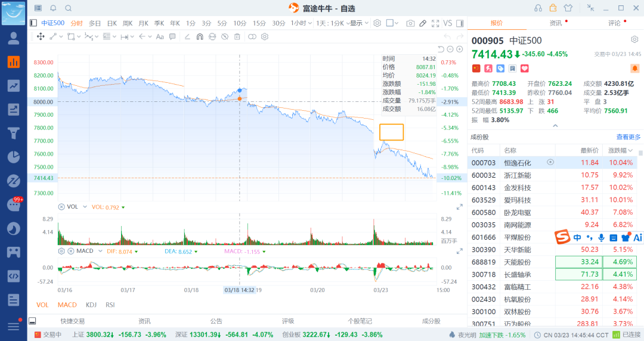Click the 上证 index in status bar
This screenshot has height=341, width=644.
(119, 335)
